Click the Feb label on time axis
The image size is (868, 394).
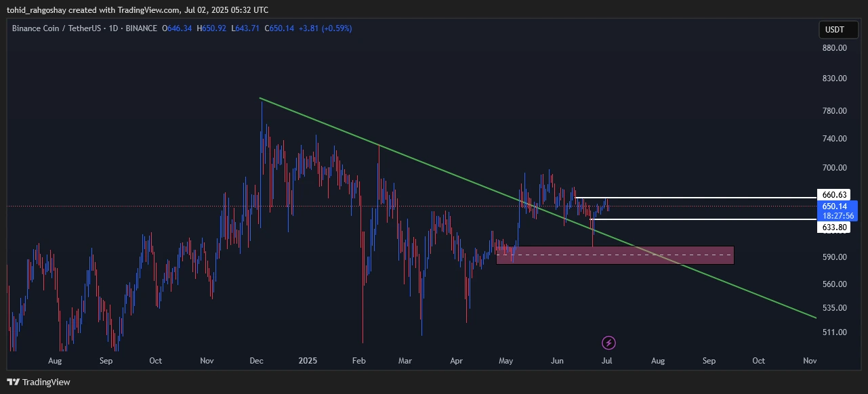(359, 361)
